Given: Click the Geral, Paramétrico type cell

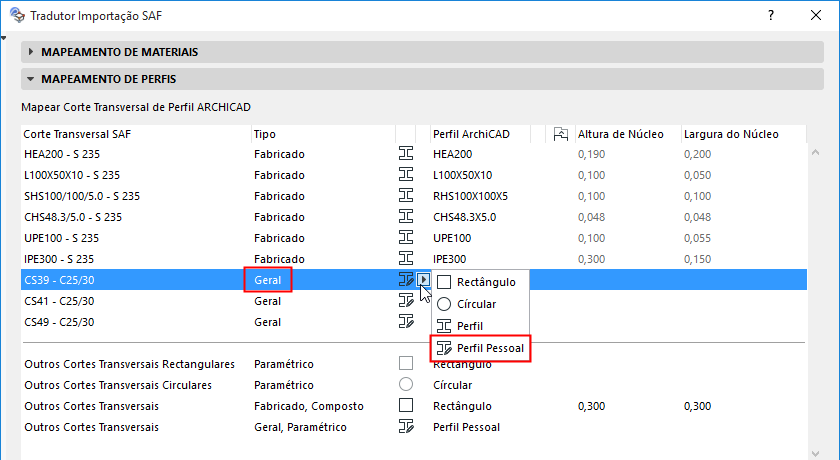Looking at the screenshot, I should [x=300, y=427].
